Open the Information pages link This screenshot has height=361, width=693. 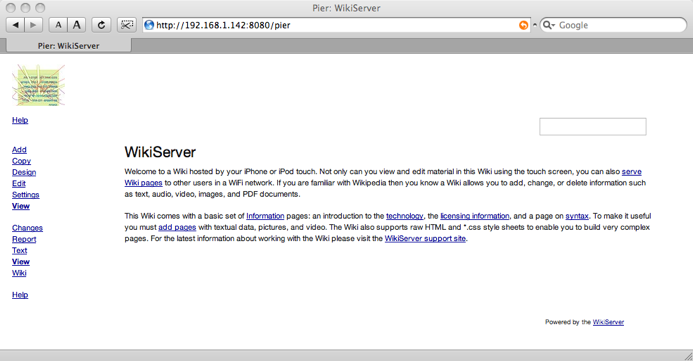265,216
